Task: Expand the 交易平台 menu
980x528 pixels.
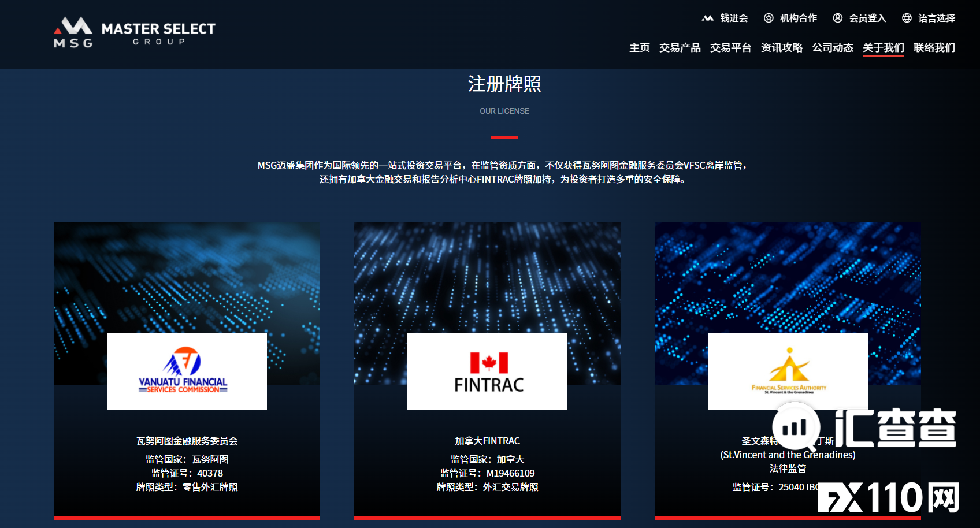Action: [730, 47]
